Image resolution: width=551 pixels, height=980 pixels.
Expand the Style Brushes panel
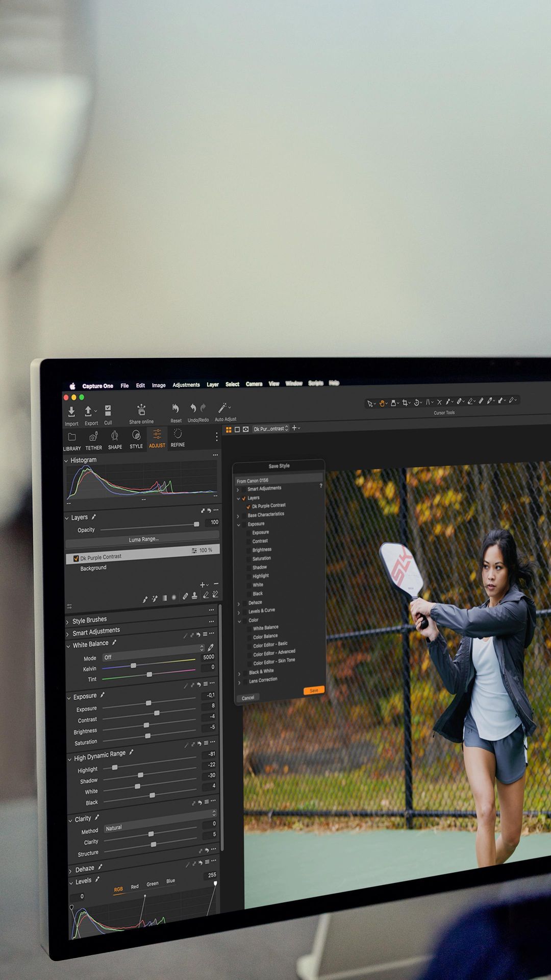(x=68, y=622)
